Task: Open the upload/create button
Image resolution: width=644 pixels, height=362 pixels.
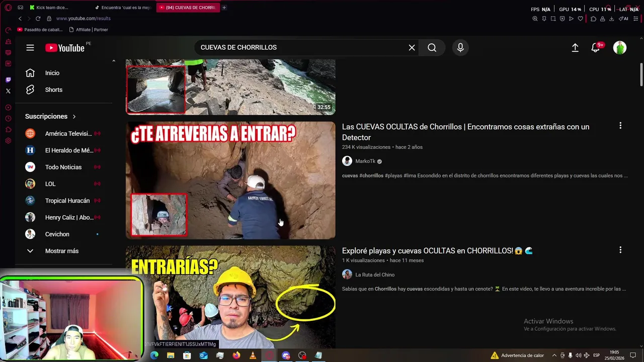Action: pos(575,47)
